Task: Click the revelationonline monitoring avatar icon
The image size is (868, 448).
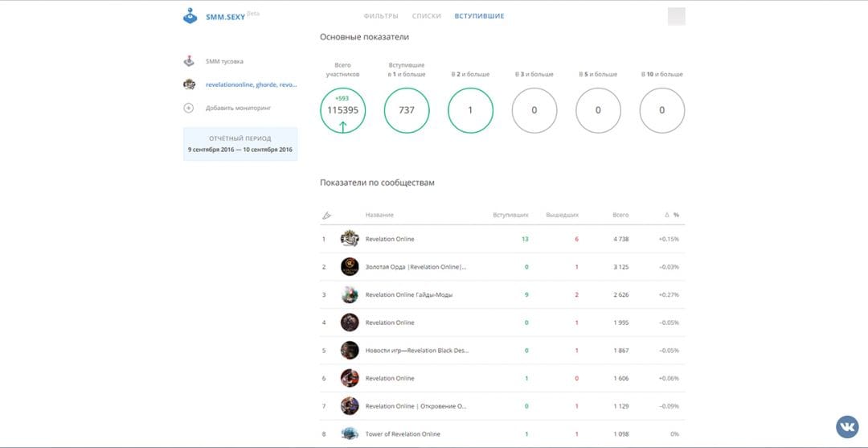Action: [x=190, y=84]
